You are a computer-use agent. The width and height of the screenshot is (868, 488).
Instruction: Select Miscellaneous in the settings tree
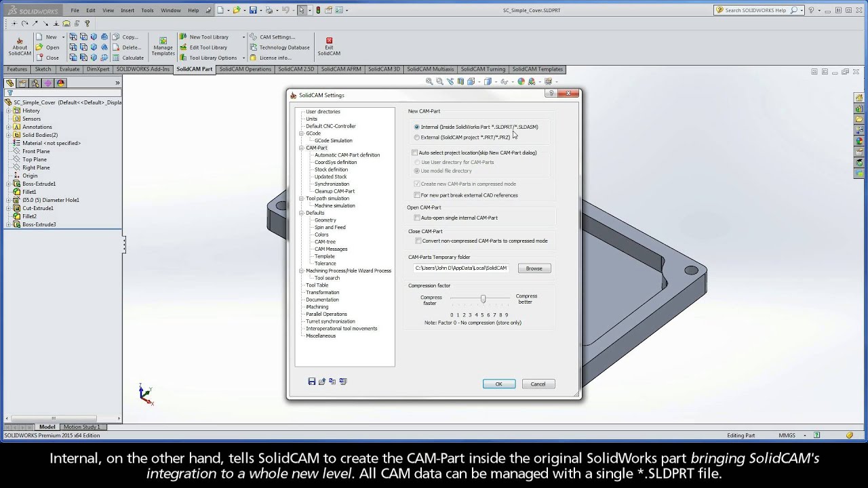(321, 336)
